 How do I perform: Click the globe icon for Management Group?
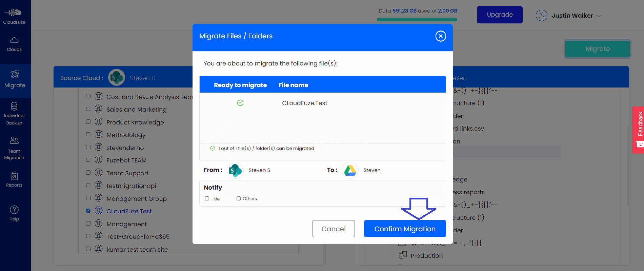point(99,198)
